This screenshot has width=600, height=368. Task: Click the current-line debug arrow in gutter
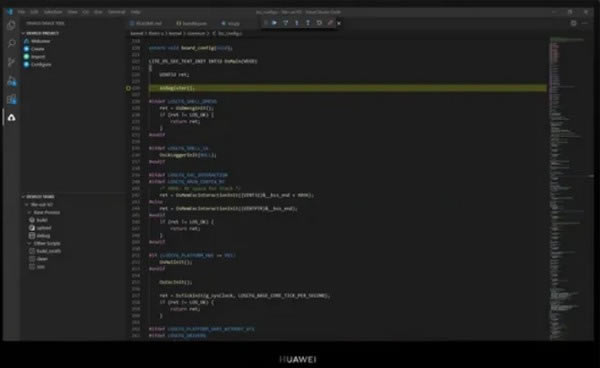click(x=129, y=88)
